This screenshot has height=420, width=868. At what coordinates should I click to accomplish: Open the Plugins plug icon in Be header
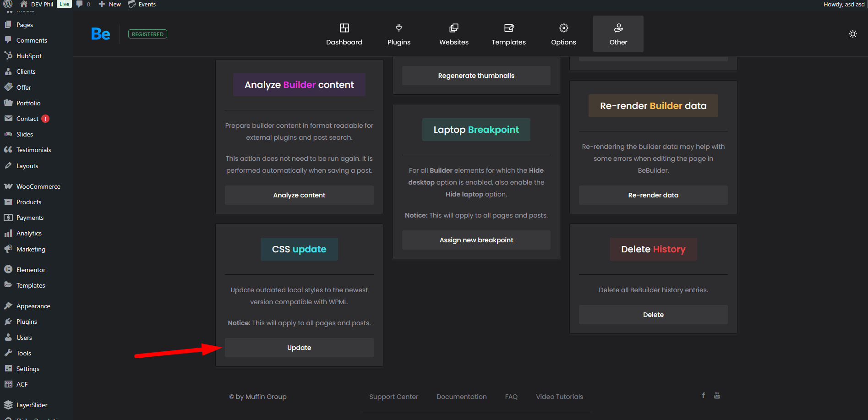(399, 28)
